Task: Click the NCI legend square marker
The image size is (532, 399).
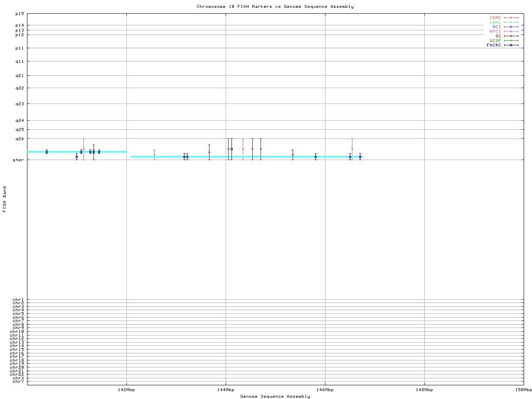Action: (511, 27)
